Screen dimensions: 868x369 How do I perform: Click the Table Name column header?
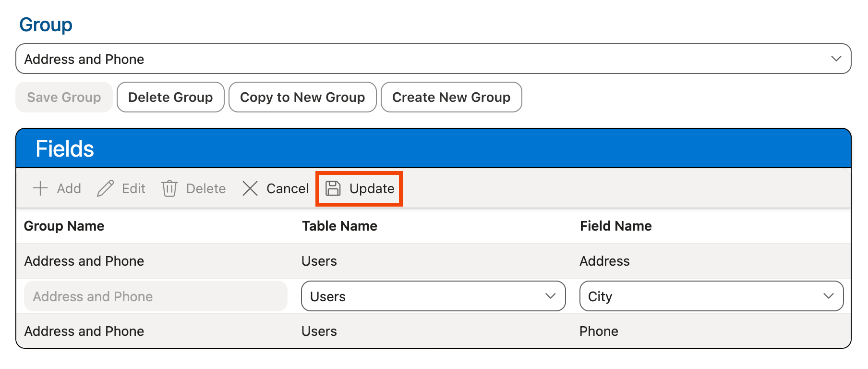tap(339, 226)
